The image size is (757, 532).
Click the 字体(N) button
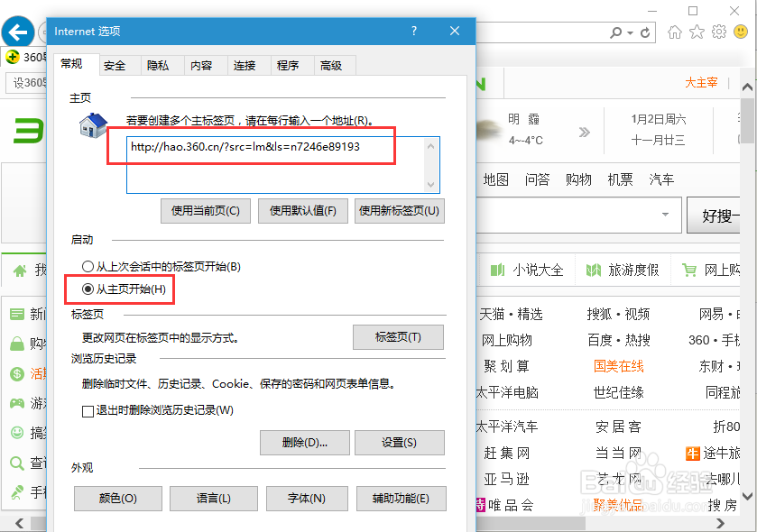pos(307,499)
